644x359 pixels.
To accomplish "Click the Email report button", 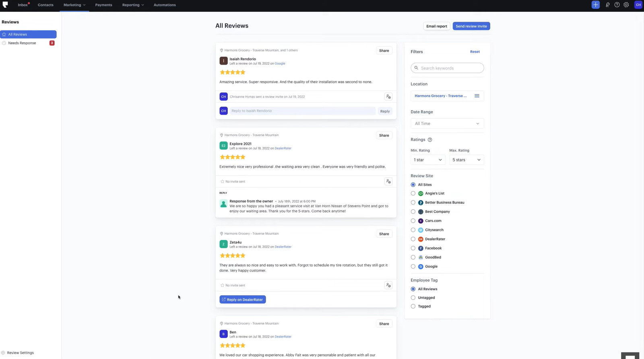I will coord(437,26).
